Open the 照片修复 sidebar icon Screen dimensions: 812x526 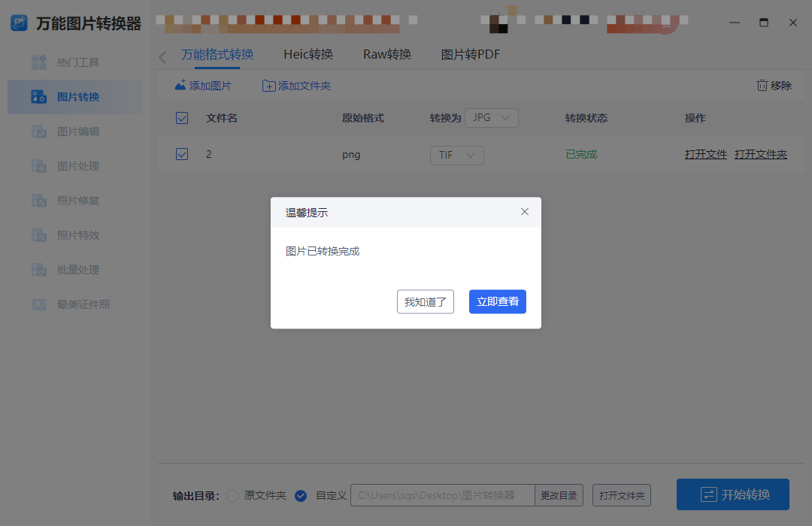(x=39, y=201)
